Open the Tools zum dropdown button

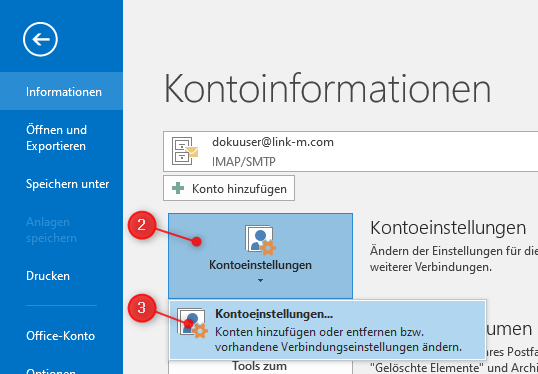(260, 367)
